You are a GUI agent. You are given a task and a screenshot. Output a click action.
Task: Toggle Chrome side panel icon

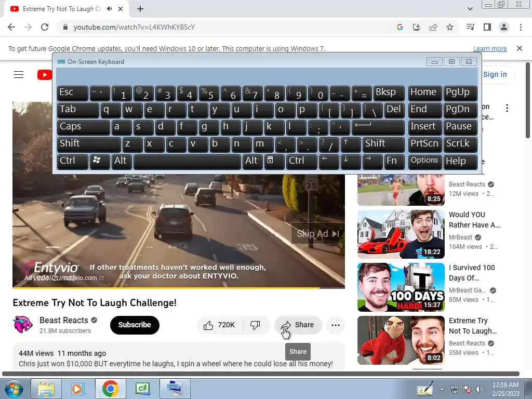coord(487,27)
